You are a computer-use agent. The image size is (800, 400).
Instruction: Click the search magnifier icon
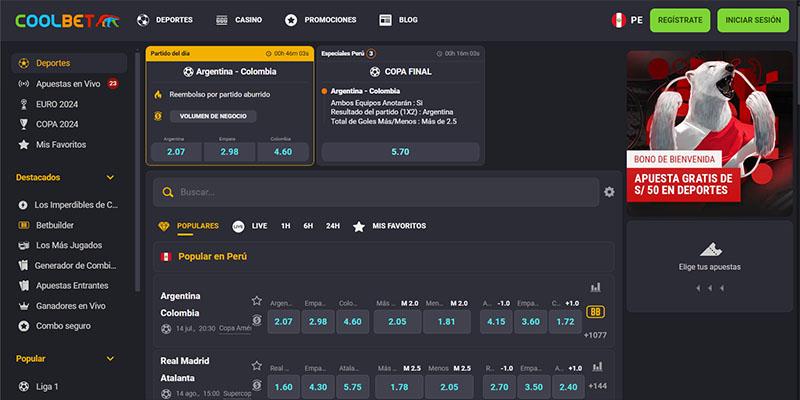pos(168,192)
